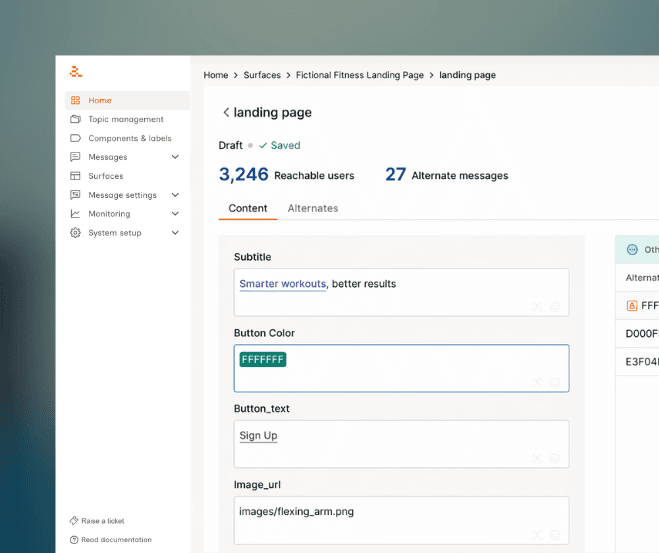Click the System setup gear icon
Screen dimensions: 659x553
pos(75,233)
